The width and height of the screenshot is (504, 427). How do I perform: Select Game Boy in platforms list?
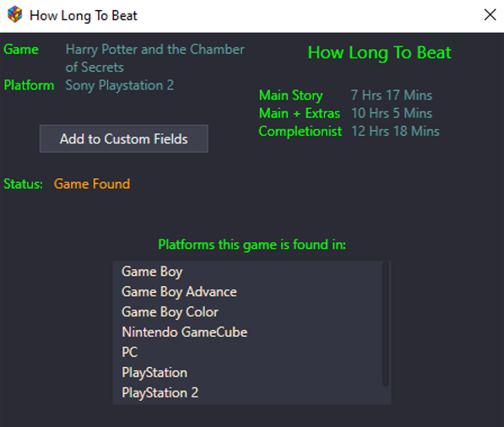(x=247, y=272)
